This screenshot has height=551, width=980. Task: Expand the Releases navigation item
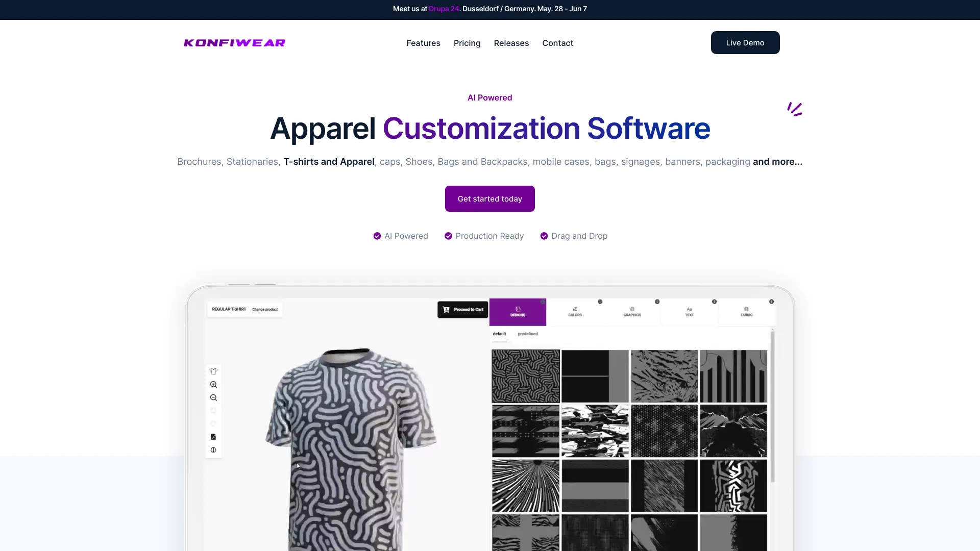pos(511,42)
